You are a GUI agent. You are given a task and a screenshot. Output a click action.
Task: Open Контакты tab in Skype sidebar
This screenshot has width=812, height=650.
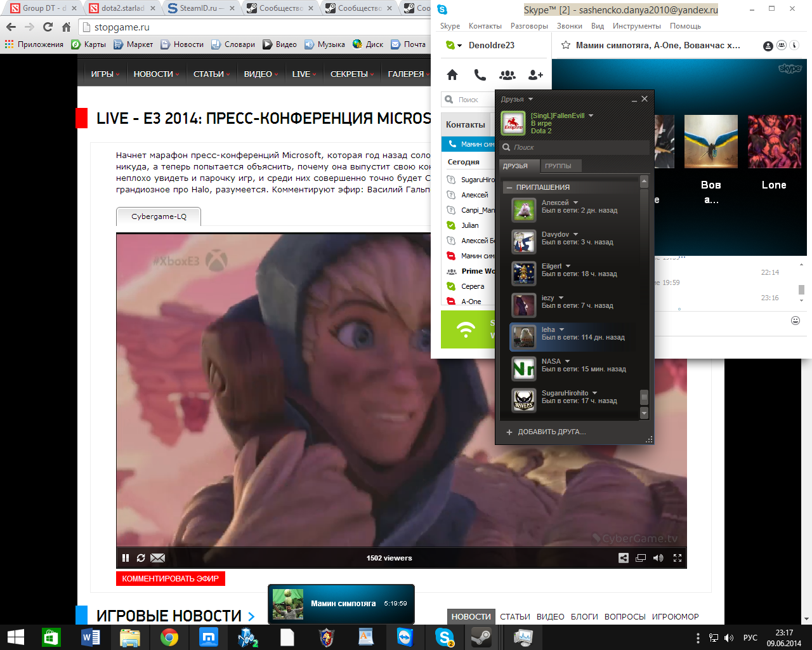(x=466, y=125)
